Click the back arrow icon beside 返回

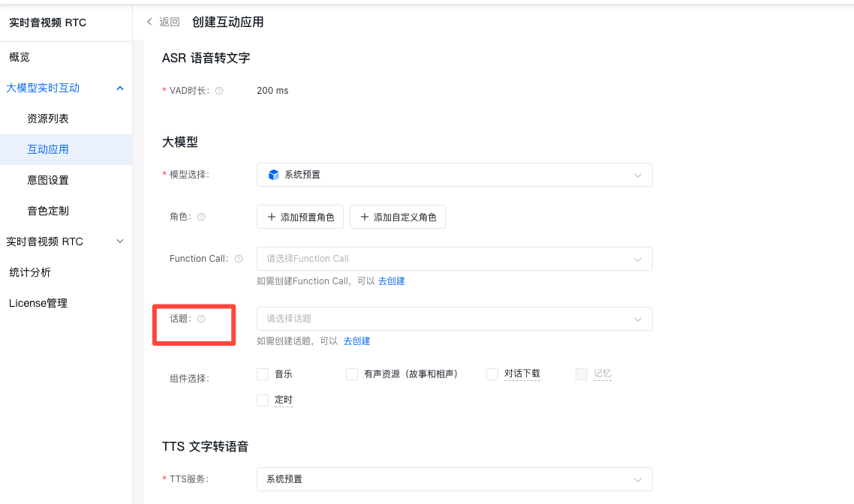[149, 22]
